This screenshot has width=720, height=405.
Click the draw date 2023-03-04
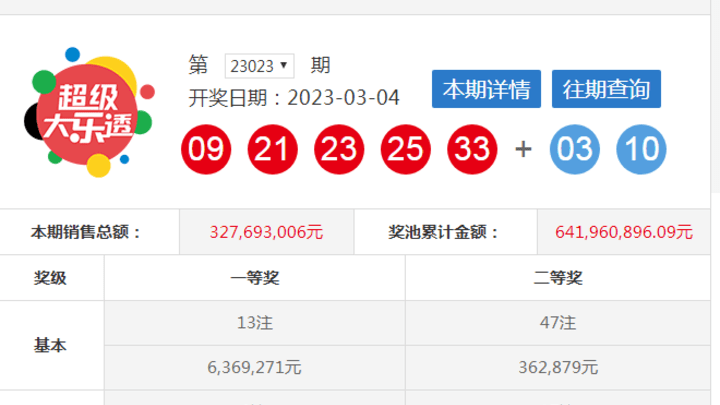pos(343,98)
